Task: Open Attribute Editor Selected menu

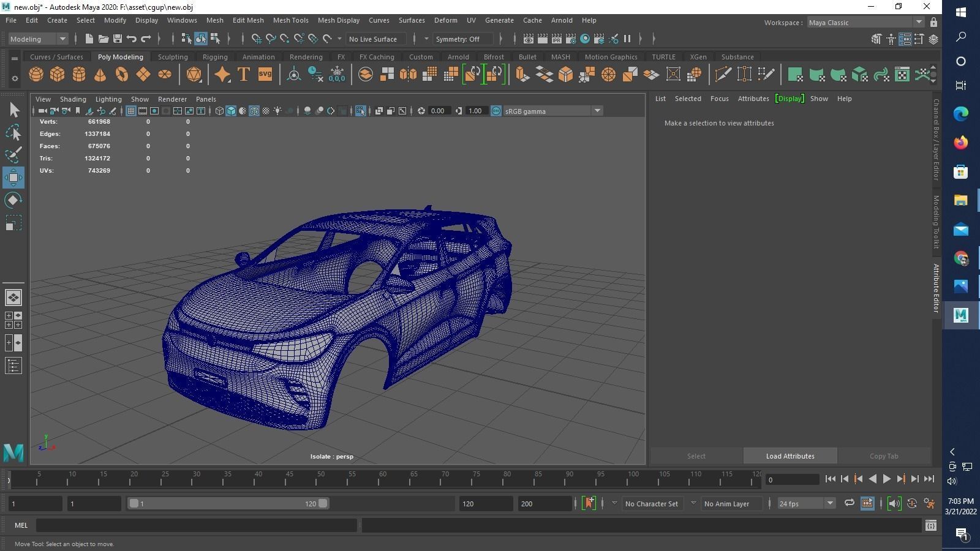Action: pos(688,99)
